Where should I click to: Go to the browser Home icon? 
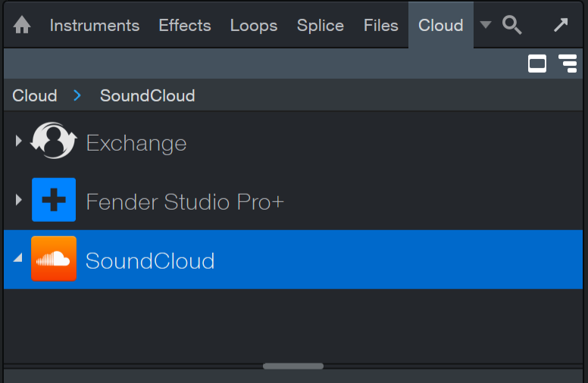tap(22, 25)
